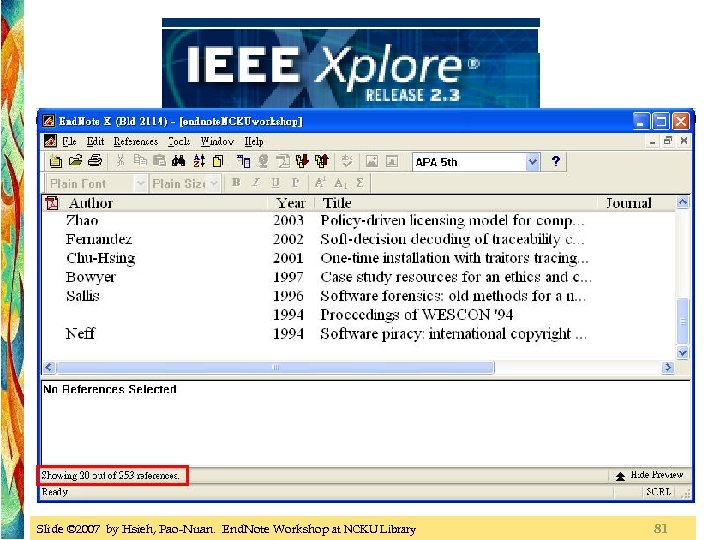Toggle Italic formatting button
This screenshot has width=720, height=540.
click(256, 183)
